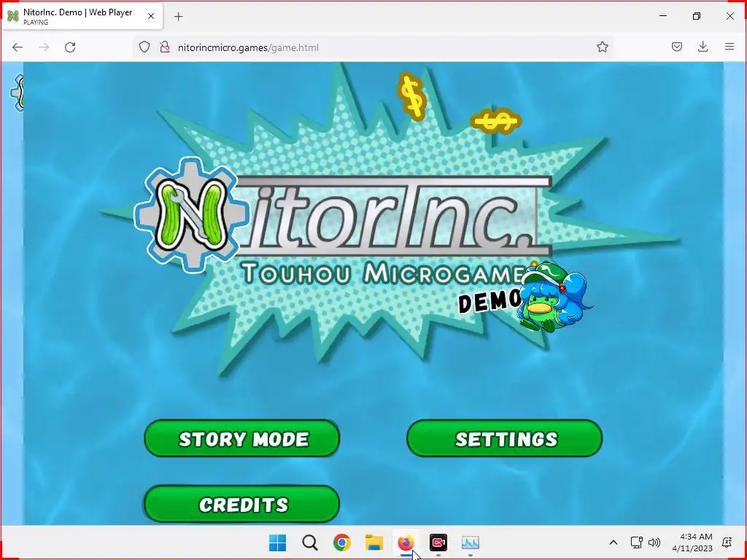Open File Explorer from the taskbar

click(374, 542)
